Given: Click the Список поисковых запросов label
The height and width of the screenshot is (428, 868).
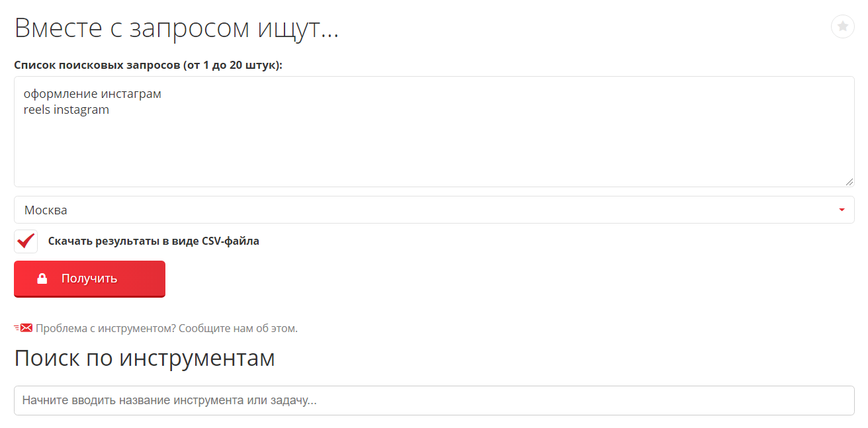Looking at the screenshot, I should (x=148, y=65).
